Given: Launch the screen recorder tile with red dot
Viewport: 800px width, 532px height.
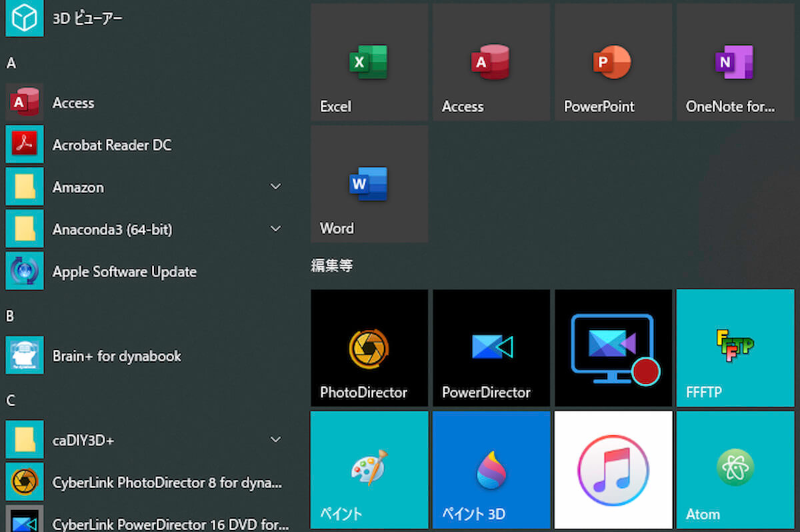Looking at the screenshot, I should tap(613, 348).
